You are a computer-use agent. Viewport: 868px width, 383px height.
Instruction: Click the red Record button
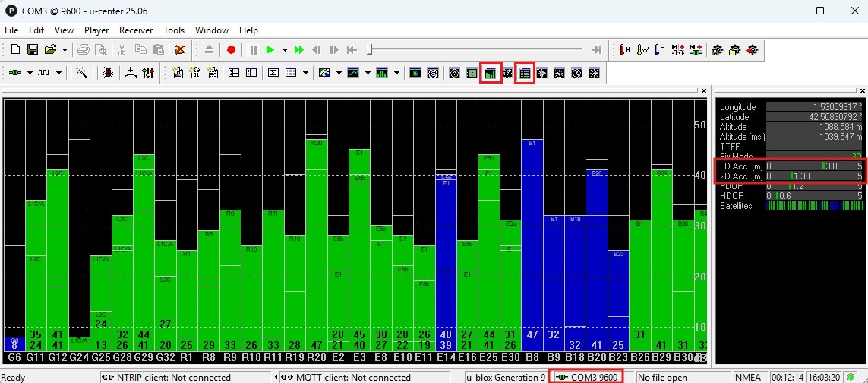[x=231, y=50]
